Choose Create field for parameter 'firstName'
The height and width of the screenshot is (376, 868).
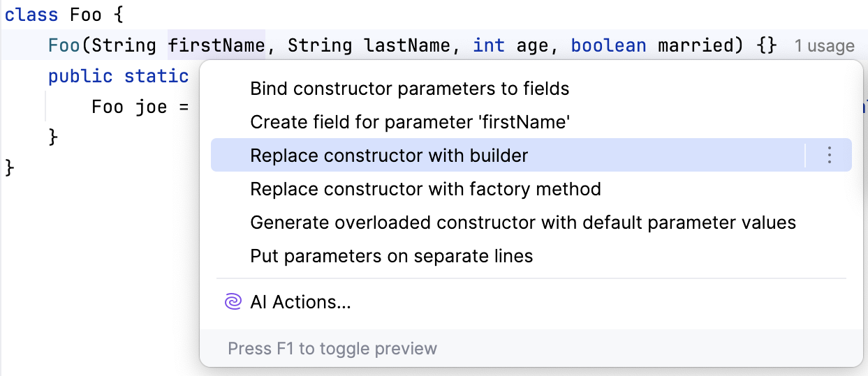click(x=410, y=122)
